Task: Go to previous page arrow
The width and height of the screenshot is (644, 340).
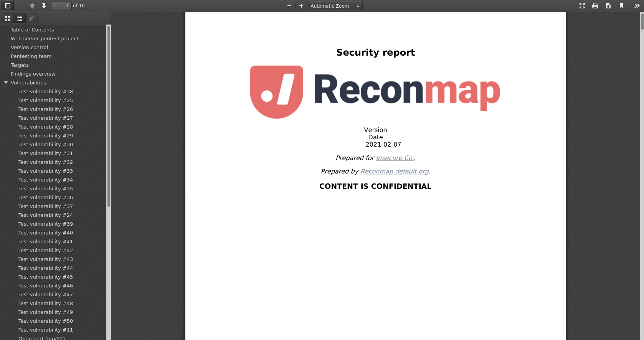Action: 32,6
